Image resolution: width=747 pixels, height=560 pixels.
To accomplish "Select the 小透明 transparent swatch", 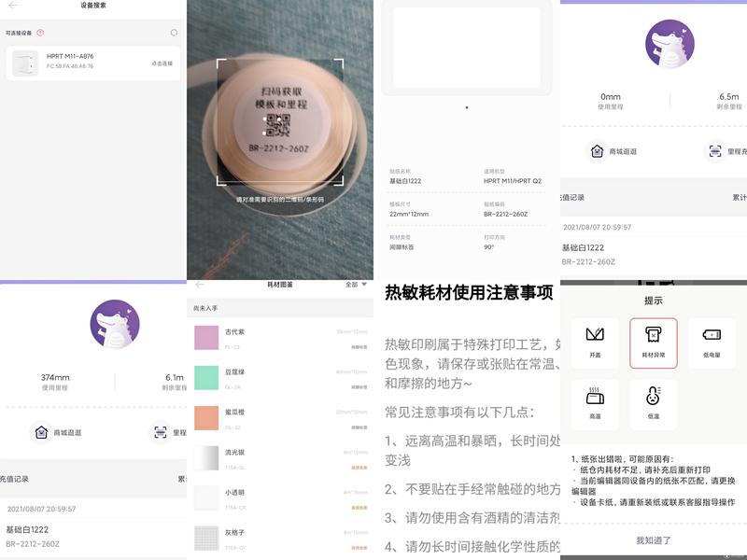I will coord(206,498).
